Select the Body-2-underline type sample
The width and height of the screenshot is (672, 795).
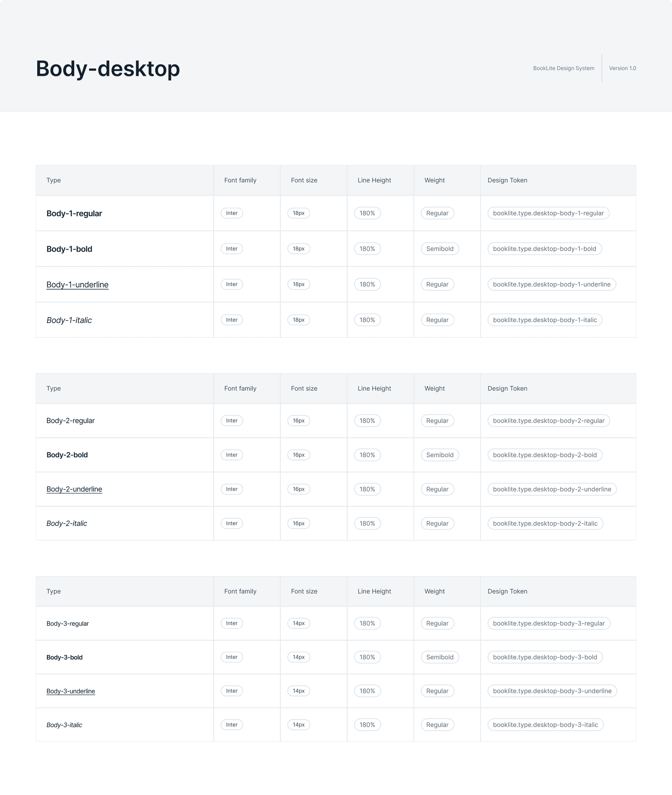point(74,489)
